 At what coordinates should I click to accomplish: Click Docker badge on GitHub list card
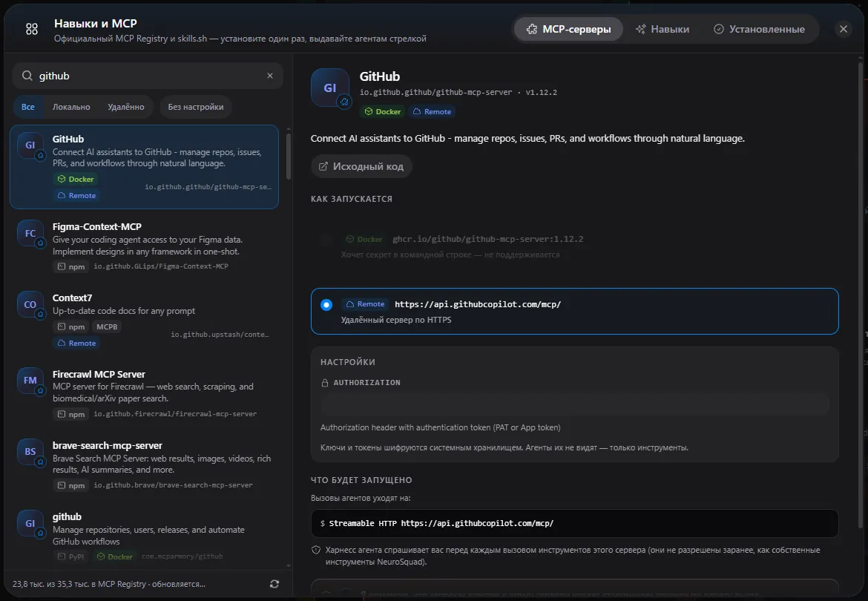(76, 180)
